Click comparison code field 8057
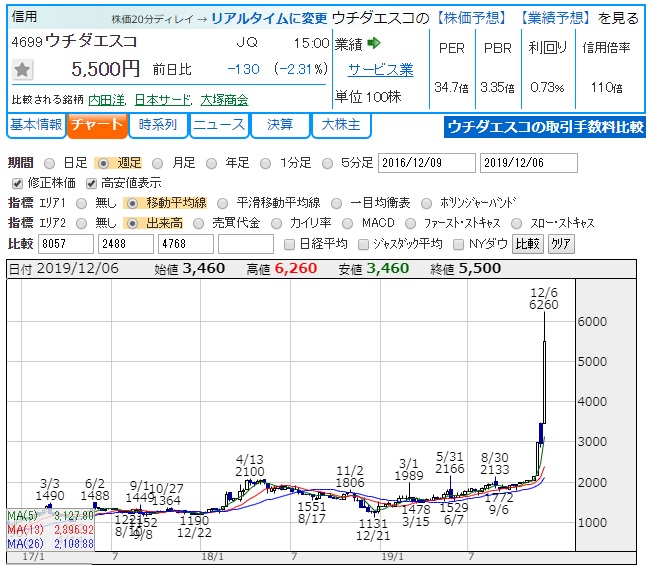649x565 pixels. (x=66, y=244)
